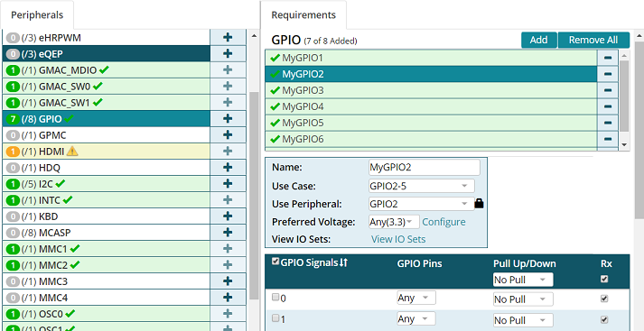The width and height of the screenshot is (644, 331).
Task: Remove MyGPIO1 with its minus icon
Action: [608, 58]
